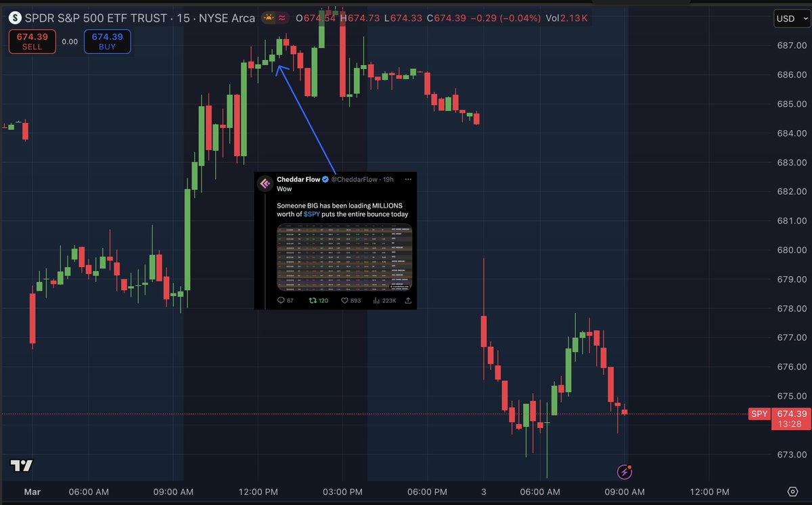
Task: Click the $SPY cashtag link in tweet
Action: pos(311,214)
